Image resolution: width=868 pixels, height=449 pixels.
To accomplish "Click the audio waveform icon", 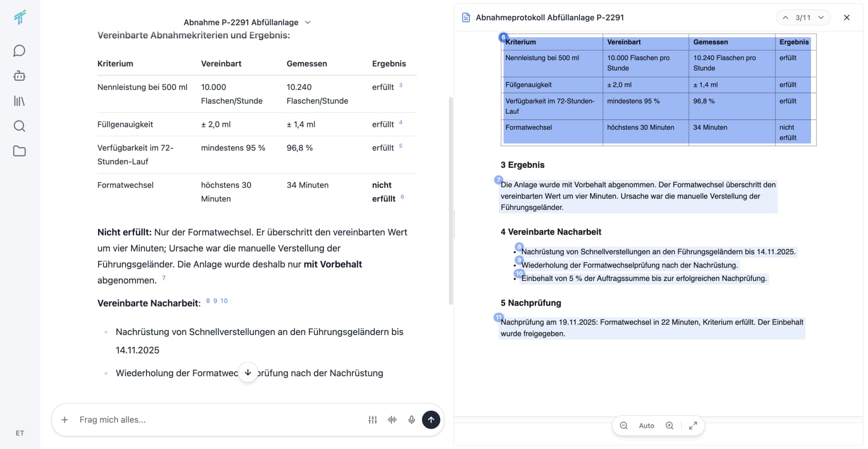I will (x=392, y=420).
